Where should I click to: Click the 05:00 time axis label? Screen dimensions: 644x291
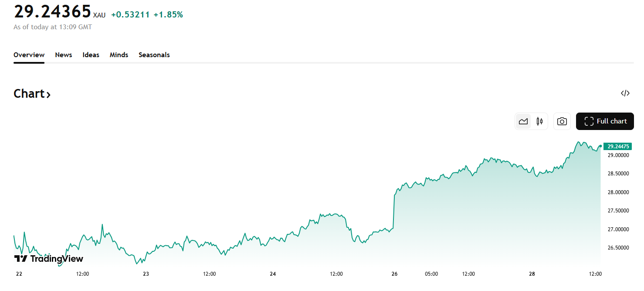pyautogui.click(x=431, y=274)
